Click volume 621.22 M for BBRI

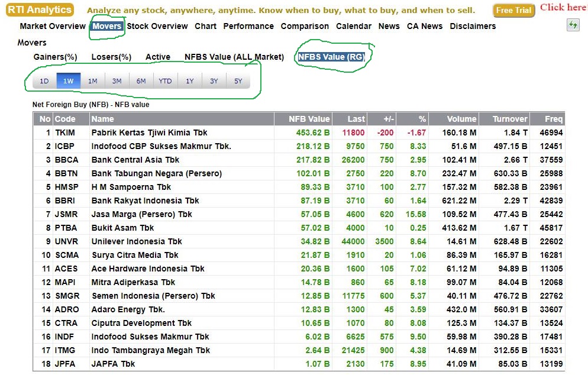tap(459, 201)
